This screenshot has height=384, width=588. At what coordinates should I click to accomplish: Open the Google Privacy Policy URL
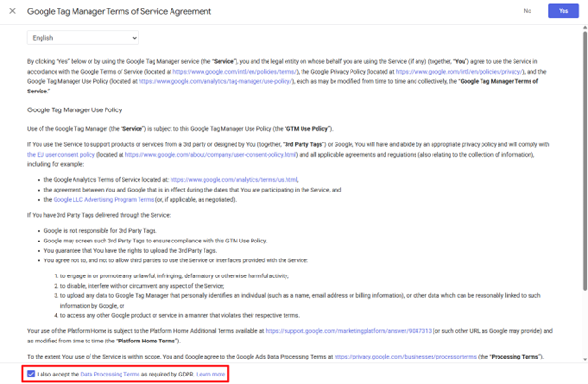click(x=459, y=72)
